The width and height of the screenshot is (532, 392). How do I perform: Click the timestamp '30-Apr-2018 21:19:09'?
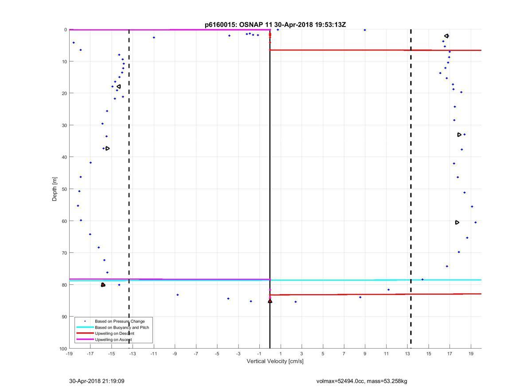(x=96, y=381)
